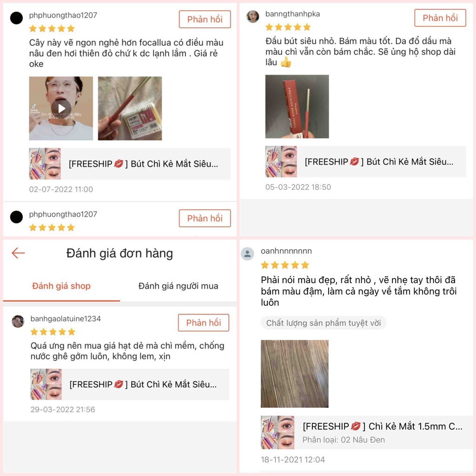The image size is (476, 476).
Task: Open oanhnnnnnnn's default avatar icon
Action: pyautogui.click(x=247, y=254)
